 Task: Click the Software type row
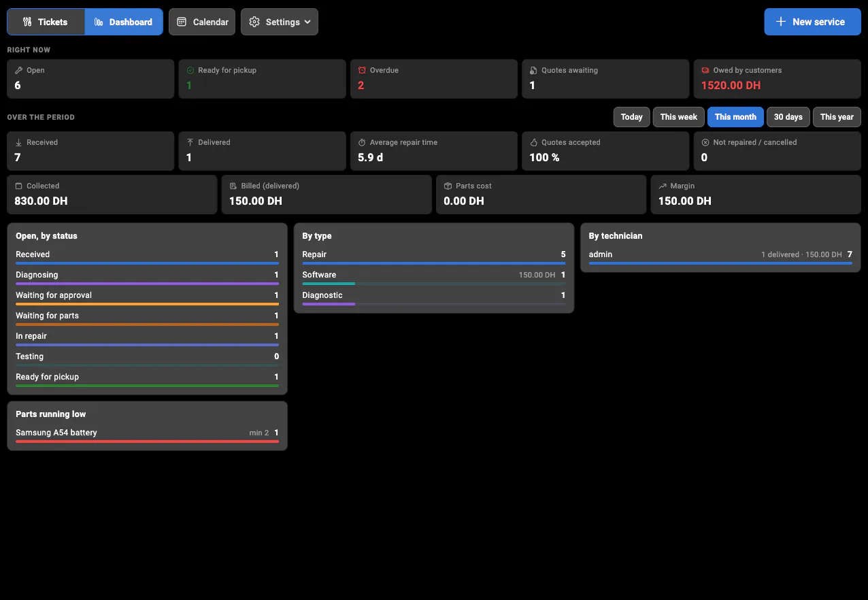pos(434,278)
